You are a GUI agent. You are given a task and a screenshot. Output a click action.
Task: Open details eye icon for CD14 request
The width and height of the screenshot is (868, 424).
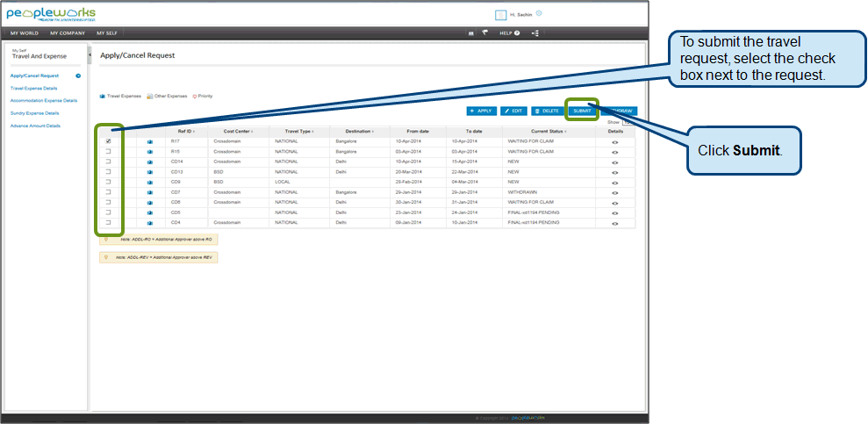(x=614, y=162)
